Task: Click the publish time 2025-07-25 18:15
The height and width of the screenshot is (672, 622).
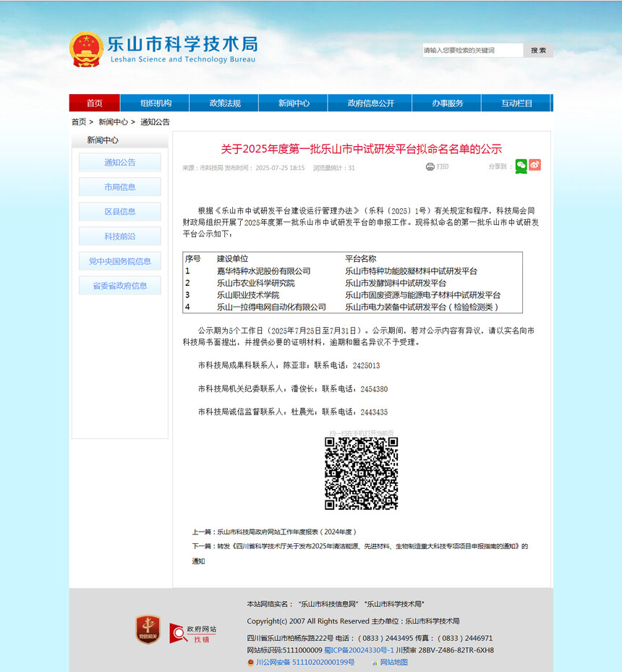Action: point(280,168)
